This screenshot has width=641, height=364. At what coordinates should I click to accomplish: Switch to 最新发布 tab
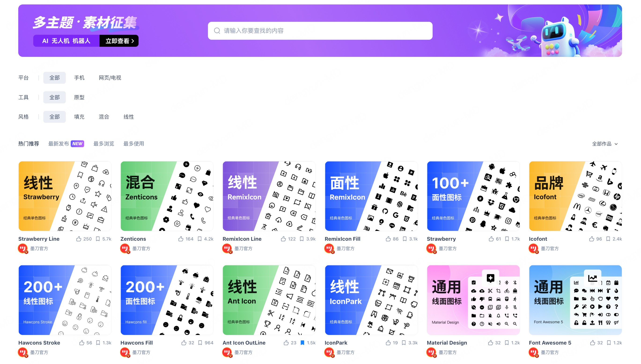(59, 144)
